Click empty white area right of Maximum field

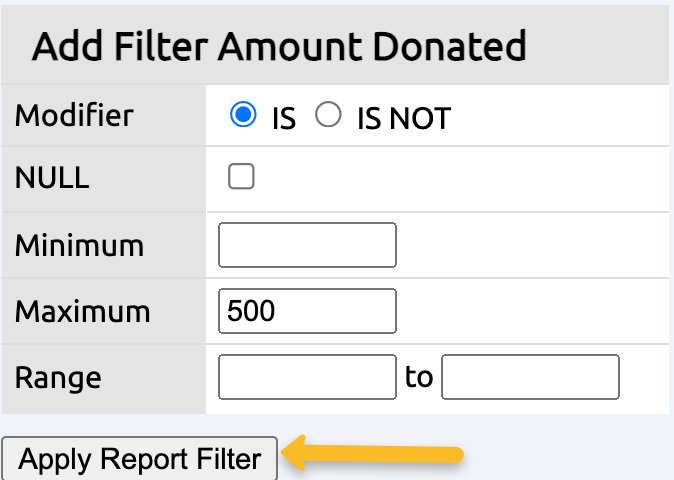(530, 311)
